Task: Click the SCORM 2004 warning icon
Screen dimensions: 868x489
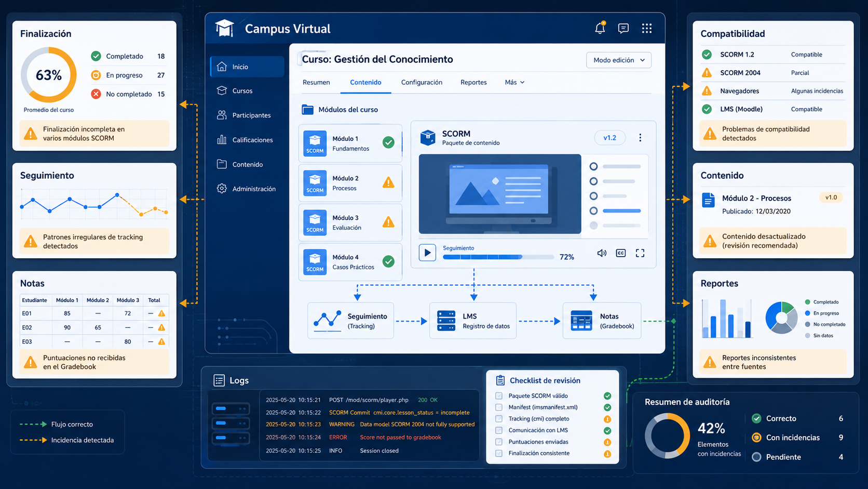Action: [707, 73]
